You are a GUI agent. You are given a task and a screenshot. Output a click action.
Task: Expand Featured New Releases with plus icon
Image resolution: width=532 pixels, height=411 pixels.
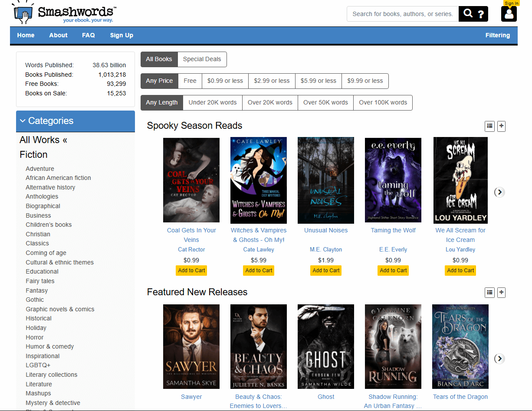501,293
